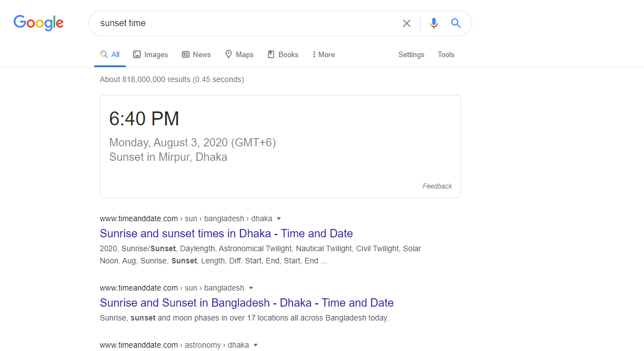This screenshot has height=351, width=644.
Task: Expand the More search categories menu
Action: pos(324,54)
